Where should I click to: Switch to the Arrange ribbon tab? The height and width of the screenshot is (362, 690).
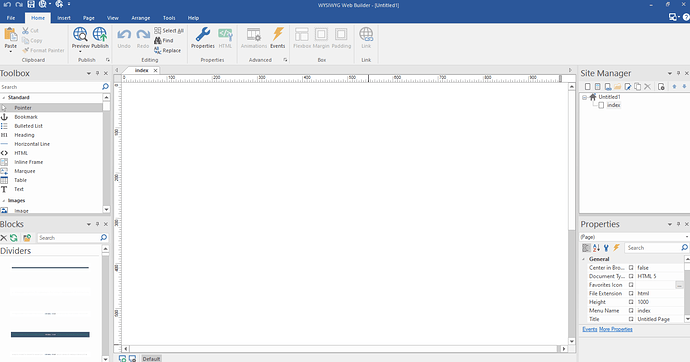141,18
